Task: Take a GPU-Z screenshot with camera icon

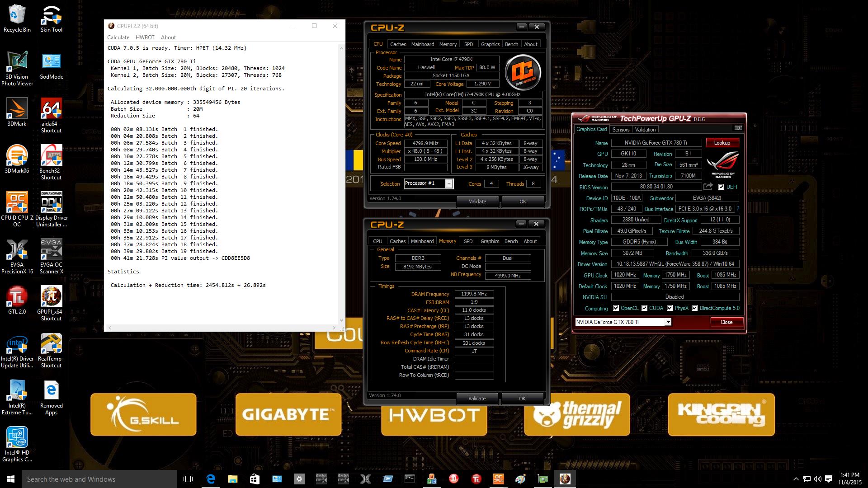Action: [x=738, y=128]
